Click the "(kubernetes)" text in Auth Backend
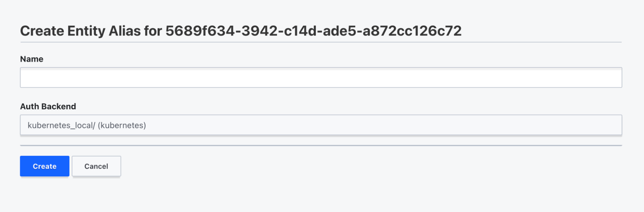The width and height of the screenshot is (644, 212). pyautogui.click(x=122, y=125)
